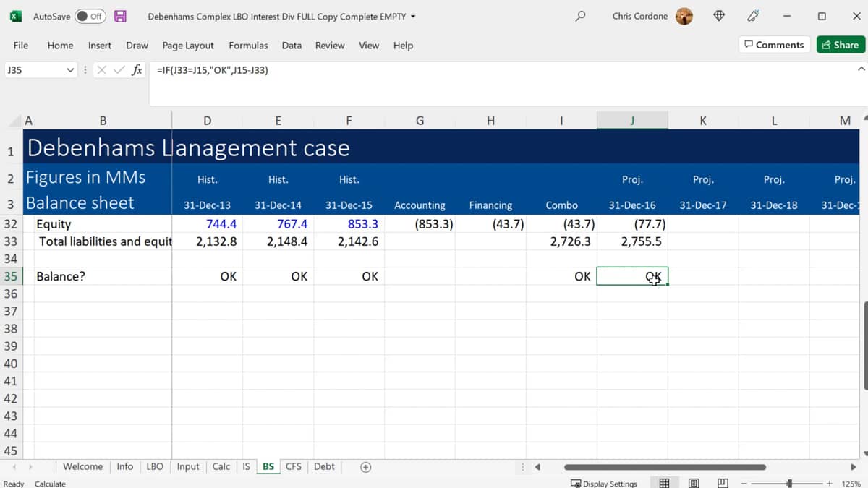Open the Welcome sheet tab
The width and height of the screenshot is (868, 488).
(x=82, y=466)
